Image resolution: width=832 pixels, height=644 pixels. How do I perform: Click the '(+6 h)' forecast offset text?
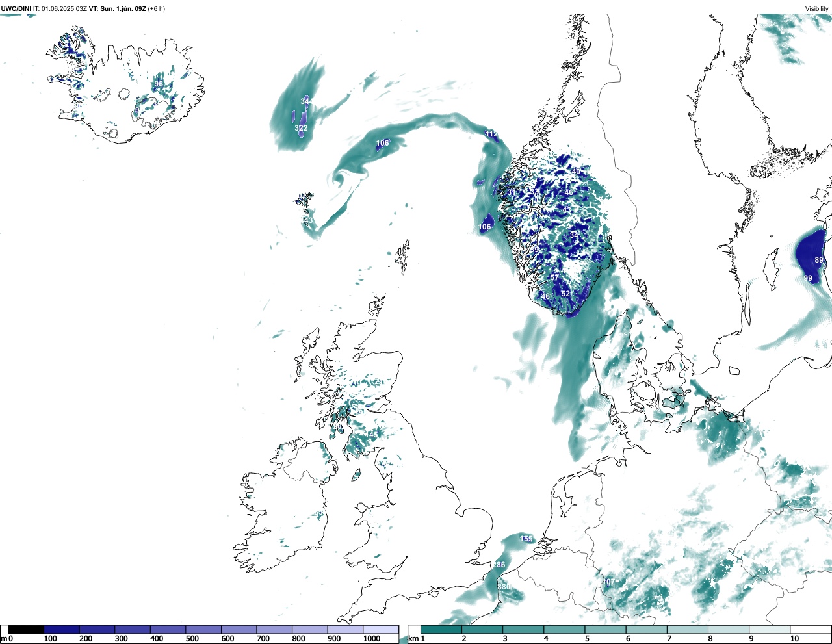click(x=157, y=8)
